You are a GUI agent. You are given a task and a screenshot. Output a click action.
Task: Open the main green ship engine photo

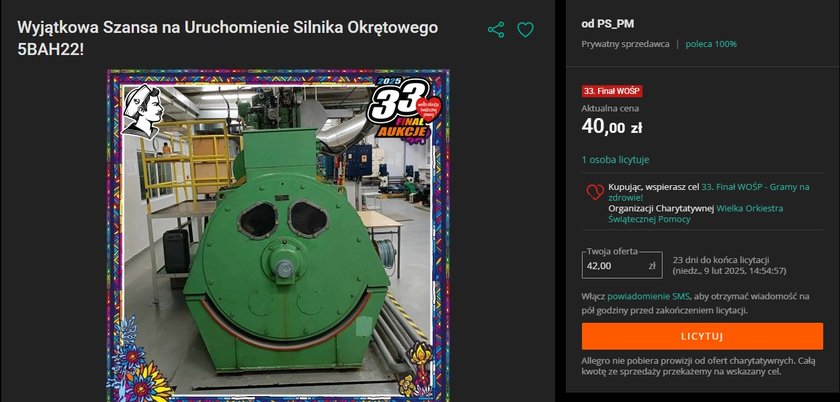(x=278, y=235)
